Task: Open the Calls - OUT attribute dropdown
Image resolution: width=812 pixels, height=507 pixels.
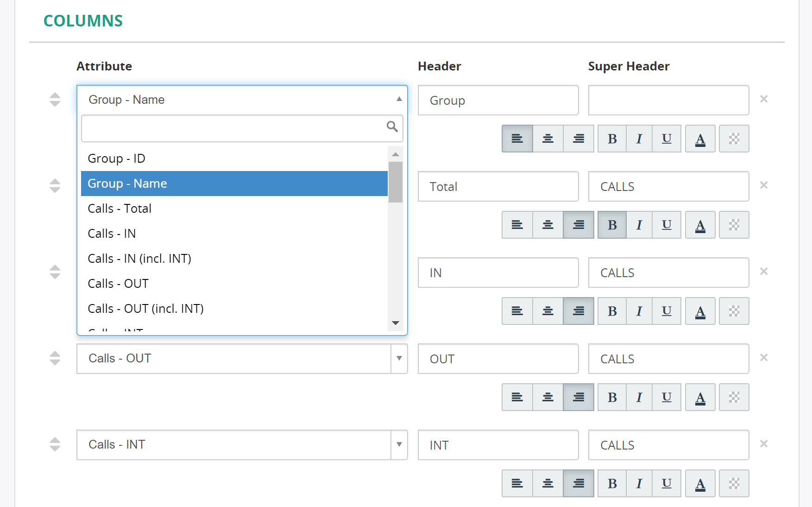Action: click(x=242, y=359)
